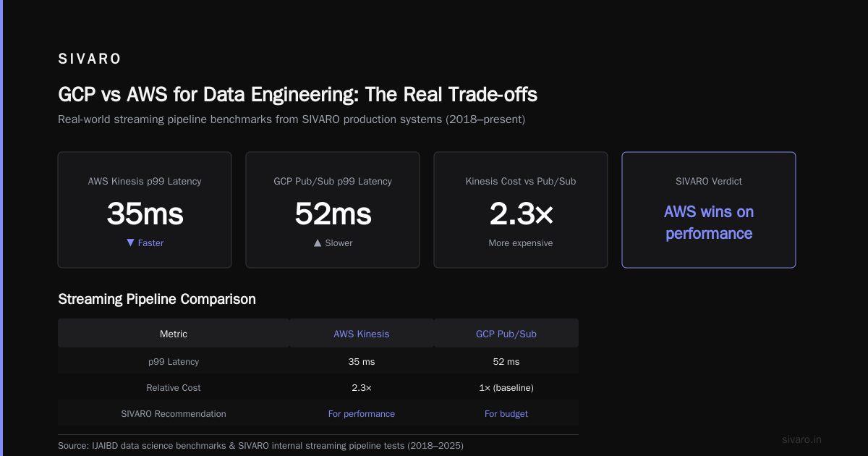Click the 2.3× cost multiplier value
868x456 pixels.
pos(521,214)
